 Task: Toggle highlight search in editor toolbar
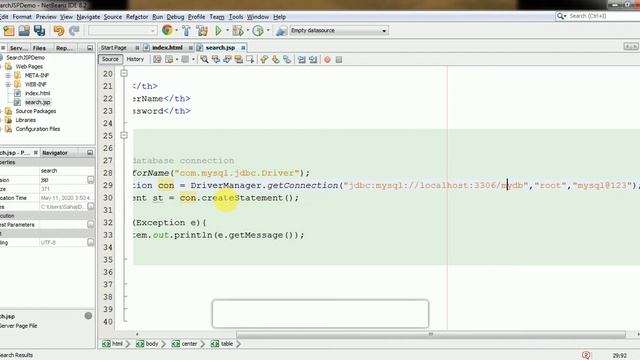238,60
